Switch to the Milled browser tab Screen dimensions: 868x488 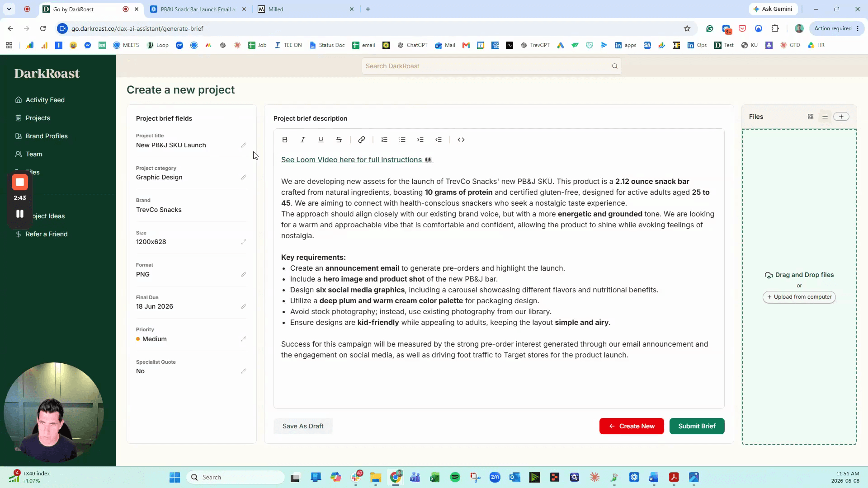click(306, 9)
